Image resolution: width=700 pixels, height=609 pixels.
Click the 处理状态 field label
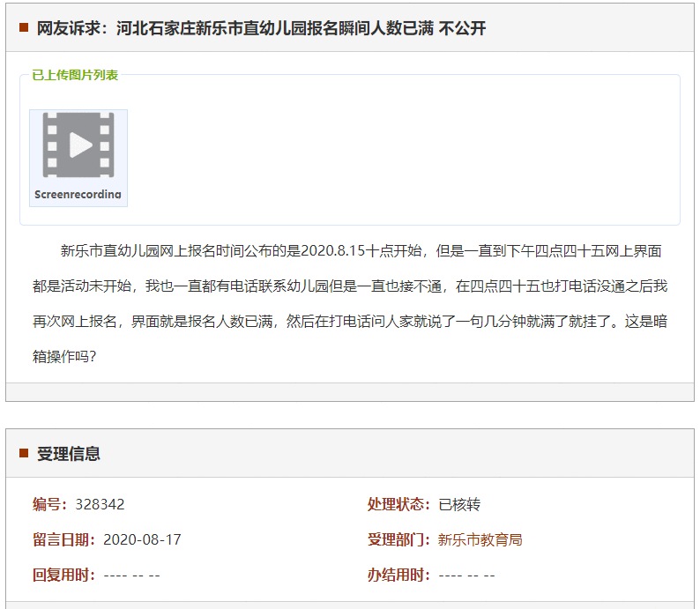coord(398,504)
